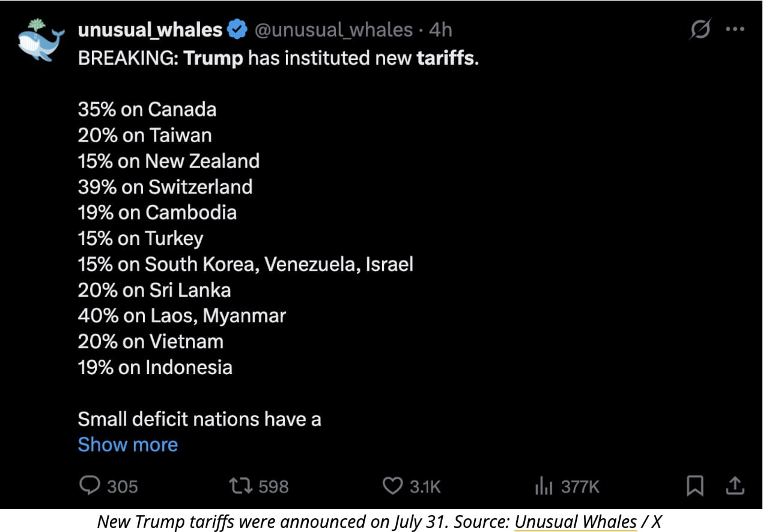Click the bold word tariffs in the tweet
Screen dimensions: 763x532
[444, 59]
